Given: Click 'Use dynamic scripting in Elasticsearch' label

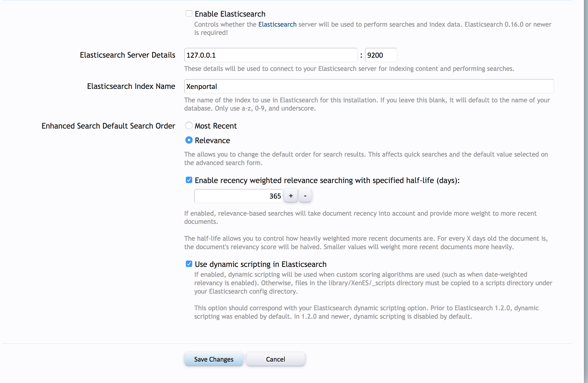Looking at the screenshot, I should coord(260,264).
